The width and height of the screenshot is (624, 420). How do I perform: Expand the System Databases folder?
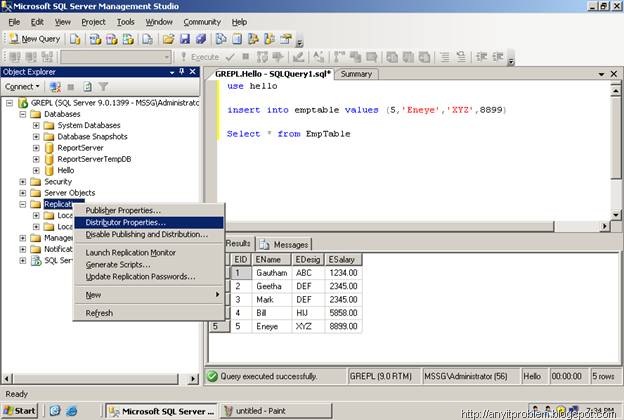[x=36, y=125]
